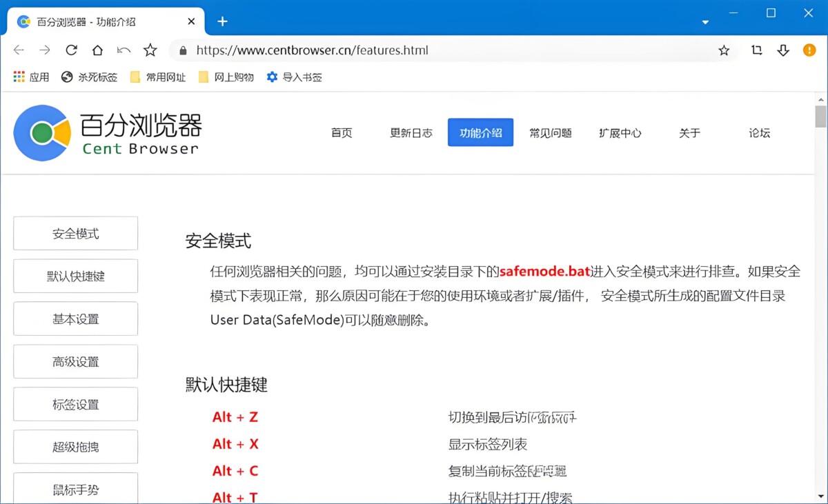Reload the page with refresh icon

pyautogui.click(x=71, y=50)
